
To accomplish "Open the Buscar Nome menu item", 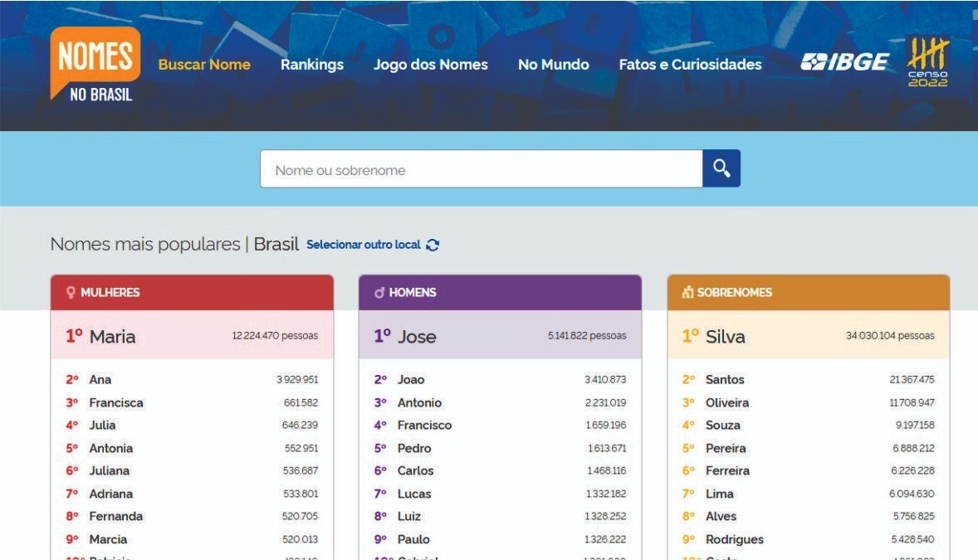I will 204,65.
